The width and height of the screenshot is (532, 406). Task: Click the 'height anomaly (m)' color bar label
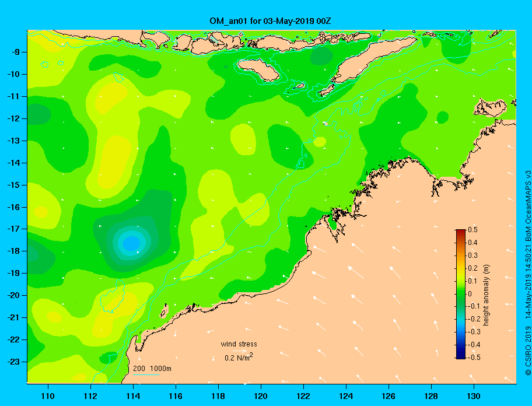pos(487,295)
